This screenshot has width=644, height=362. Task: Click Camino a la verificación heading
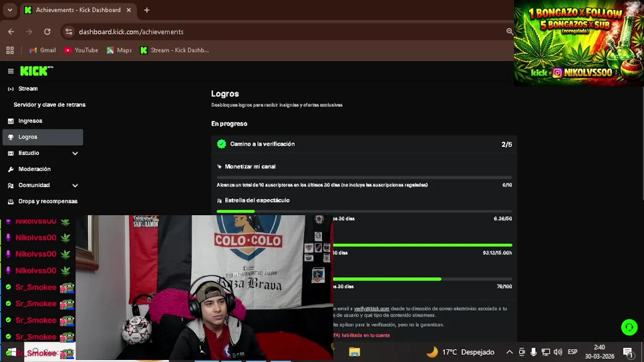262,144
